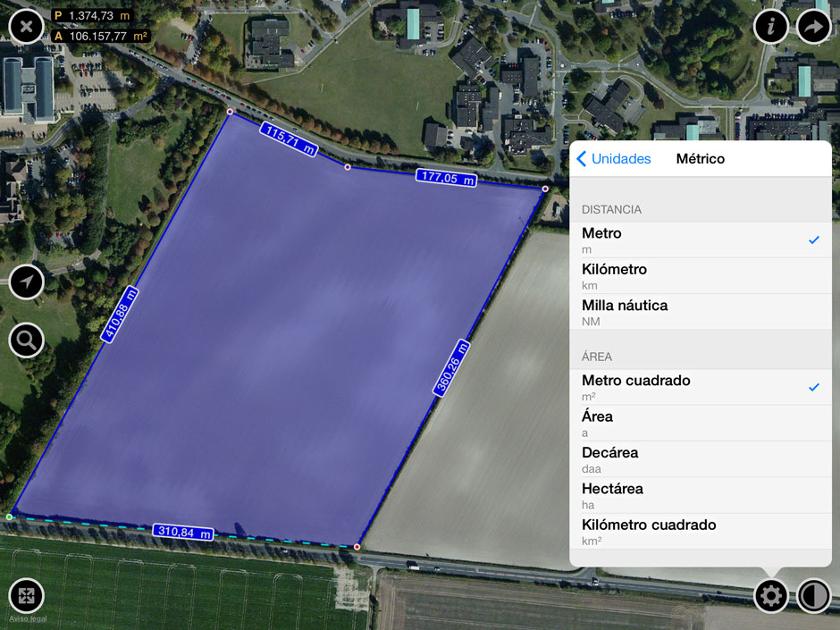The image size is (840, 630).
Task: Select Metro cuadrado area unit
Action: point(700,387)
